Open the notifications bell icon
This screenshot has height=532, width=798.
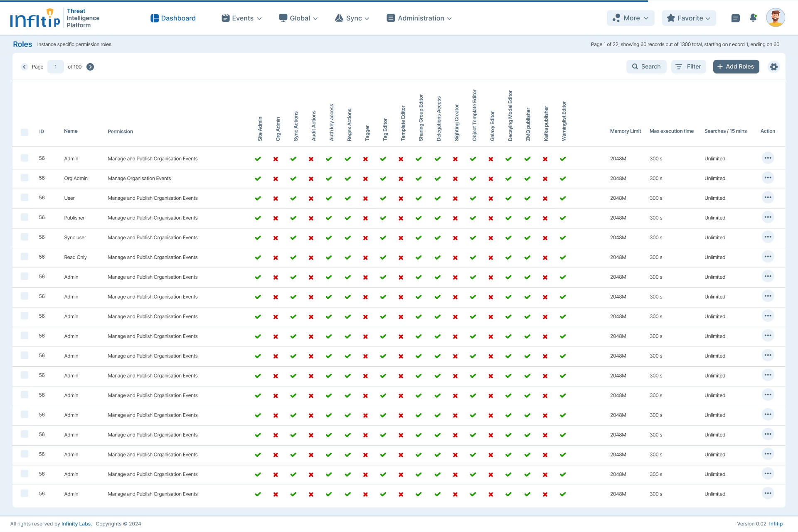tap(753, 18)
